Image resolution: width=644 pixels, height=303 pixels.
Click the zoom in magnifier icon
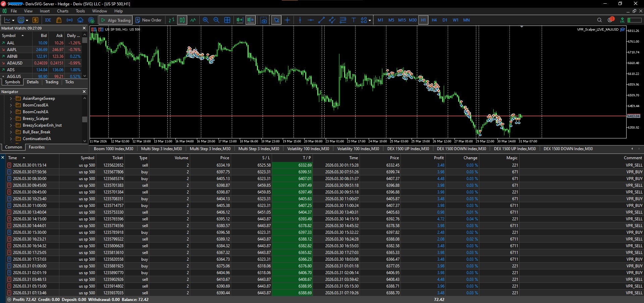pos(206,20)
